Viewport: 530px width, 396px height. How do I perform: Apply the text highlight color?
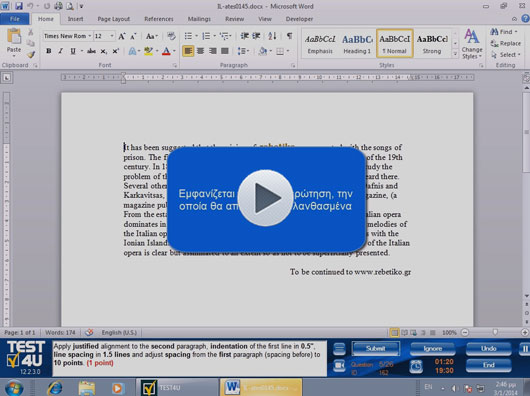pyautogui.click(x=148, y=51)
